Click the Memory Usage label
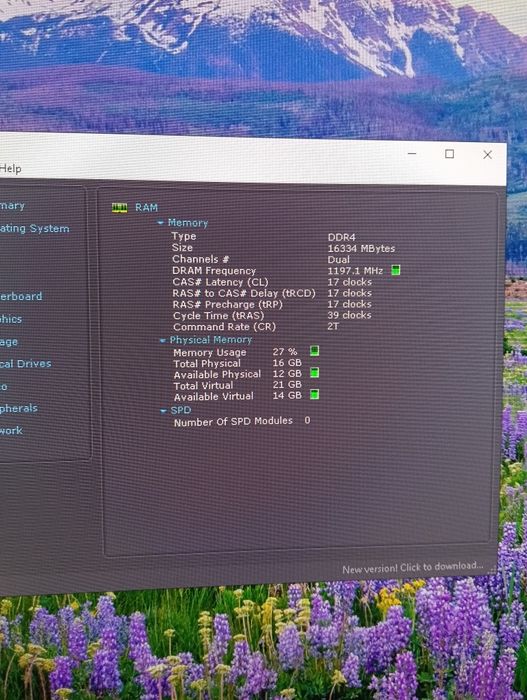527x700 pixels. pos(210,353)
